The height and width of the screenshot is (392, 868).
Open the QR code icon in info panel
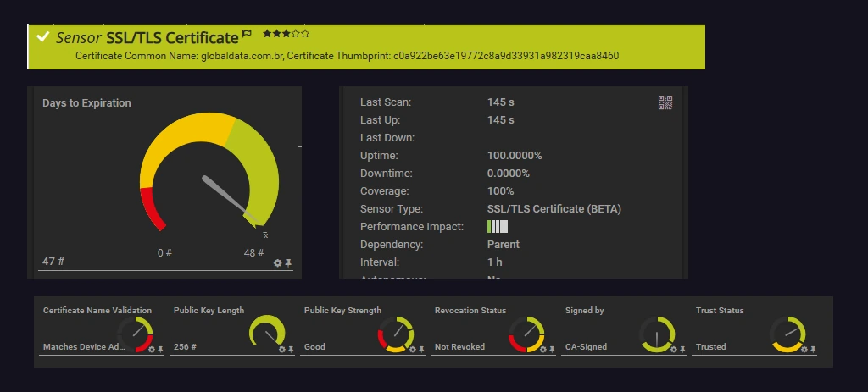665,102
